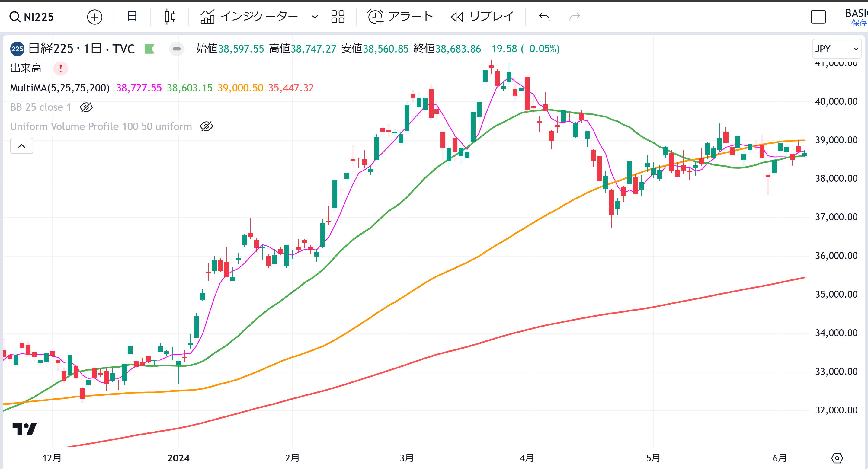Viewport: 868px width, 469px height.
Task: Add a symbol to compare using plus icon
Action: (95, 17)
